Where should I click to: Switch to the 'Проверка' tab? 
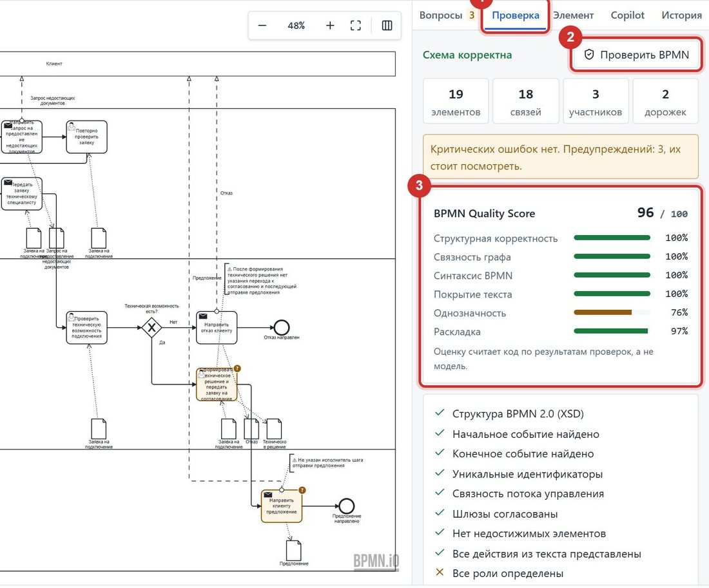click(x=516, y=15)
